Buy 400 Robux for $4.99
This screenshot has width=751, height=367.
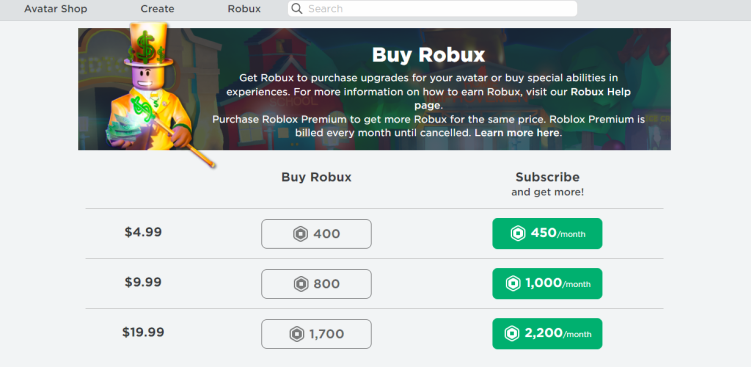click(x=316, y=234)
